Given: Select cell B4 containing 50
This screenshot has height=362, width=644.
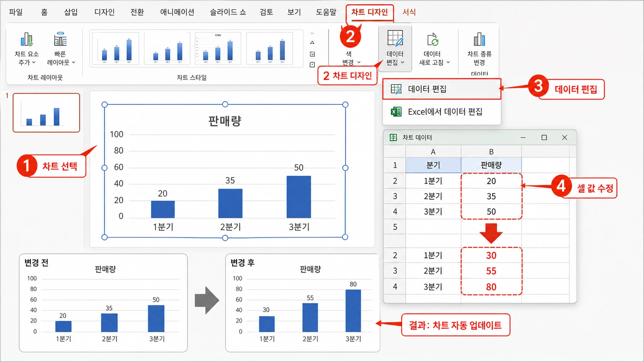Looking at the screenshot, I should click(491, 212).
